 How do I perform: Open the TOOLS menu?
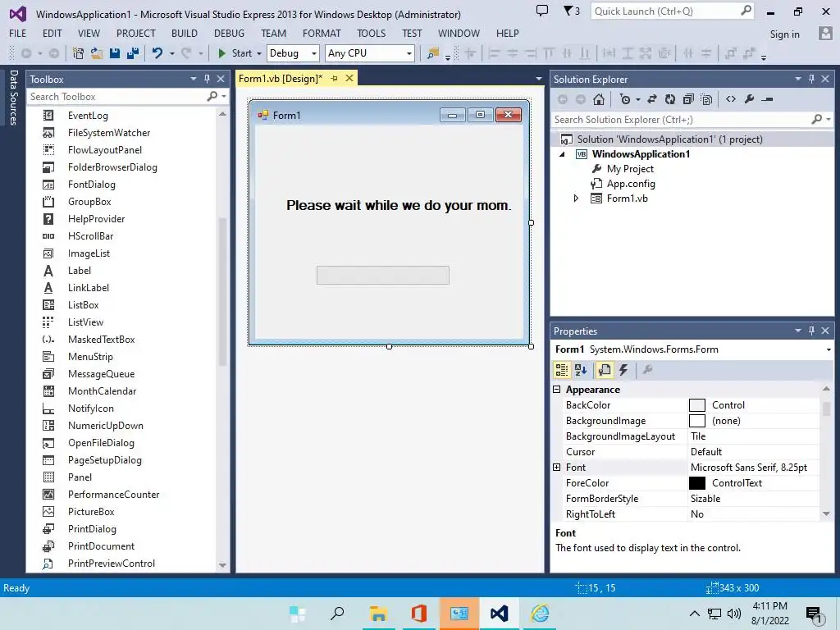click(372, 33)
